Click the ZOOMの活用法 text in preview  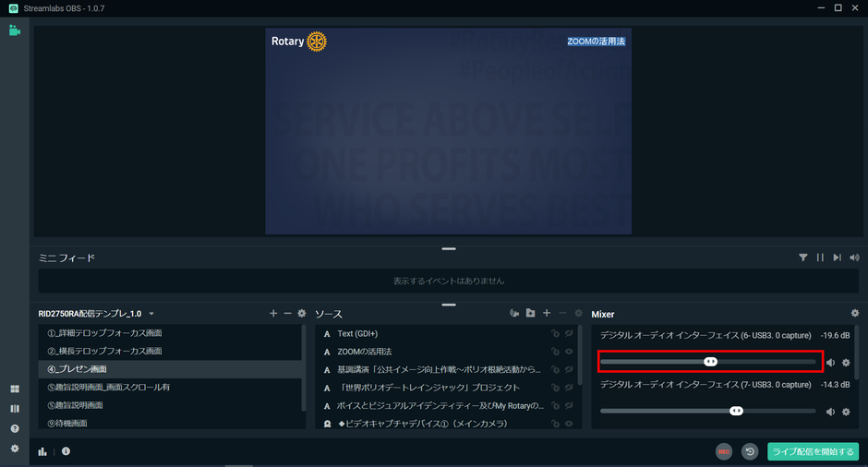pyautogui.click(x=597, y=41)
